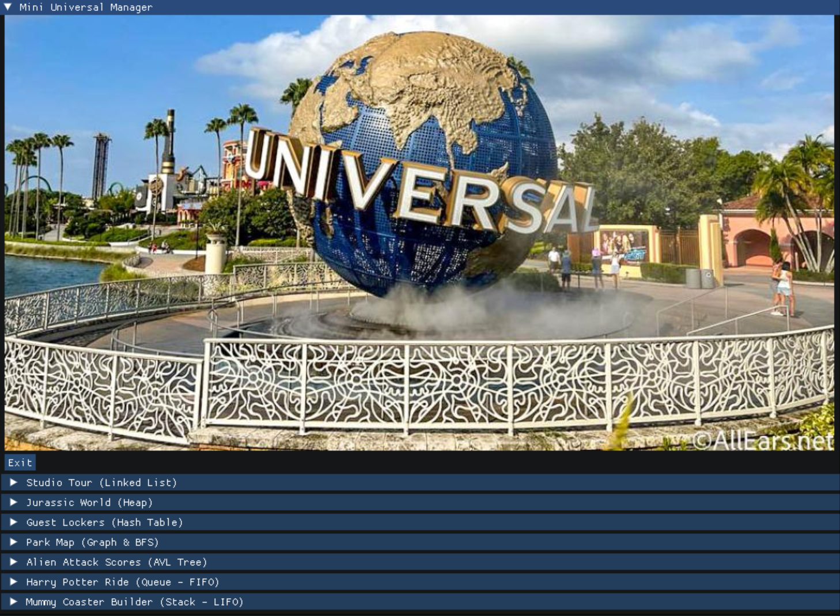Click the triangle icon next to Park Map
840x616 pixels.
pyautogui.click(x=13, y=542)
